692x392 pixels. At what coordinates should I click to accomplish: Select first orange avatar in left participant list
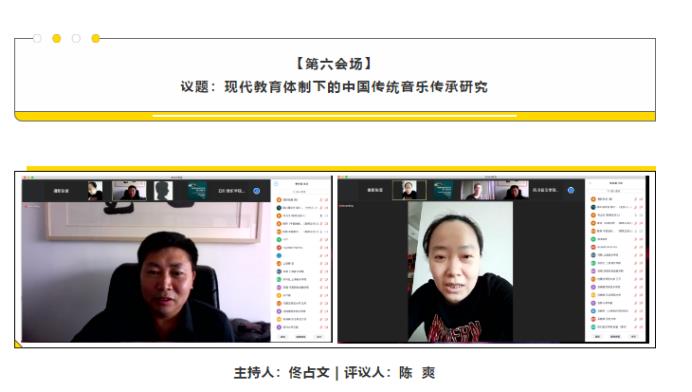coord(279,200)
